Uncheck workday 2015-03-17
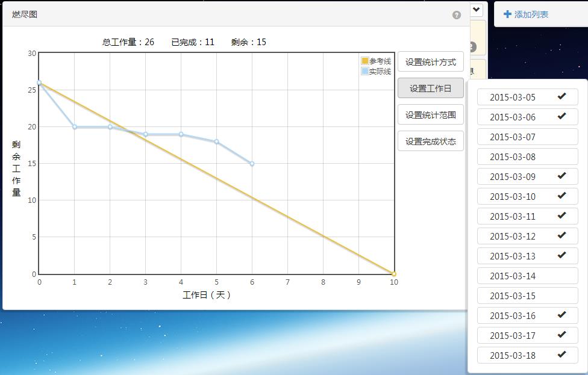The width and height of the screenshot is (588, 375). tap(527, 335)
